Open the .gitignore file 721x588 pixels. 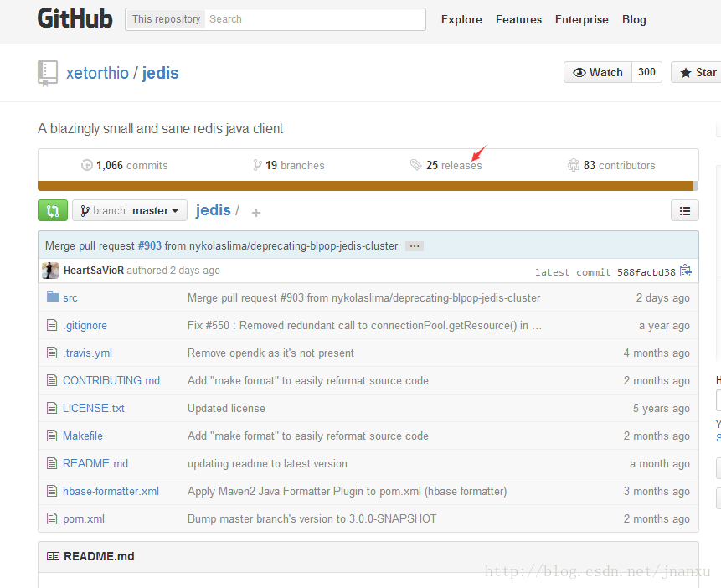(x=85, y=325)
